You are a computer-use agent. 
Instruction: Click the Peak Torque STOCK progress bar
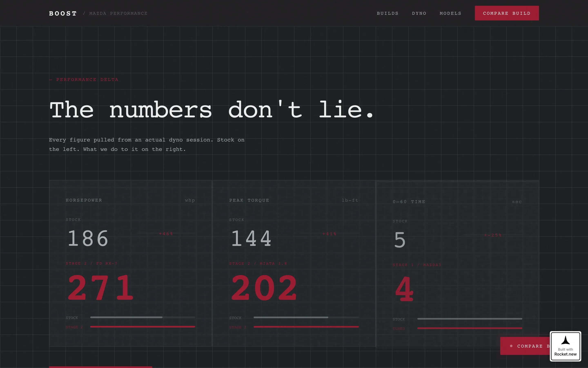click(x=306, y=317)
